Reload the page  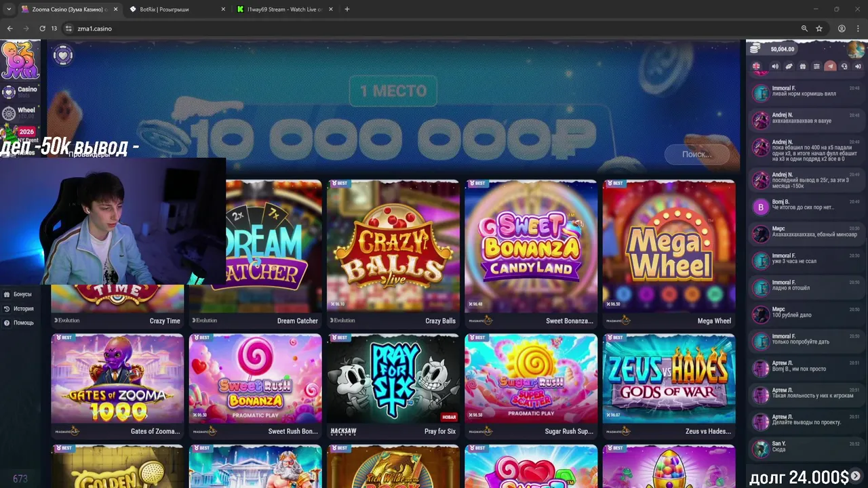[x=42, y=28]
